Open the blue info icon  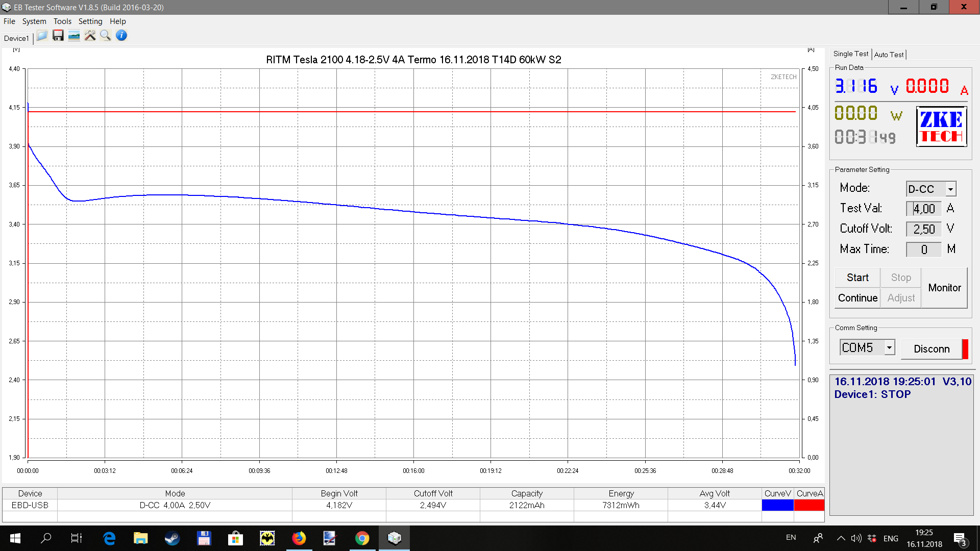click(121, 36)
